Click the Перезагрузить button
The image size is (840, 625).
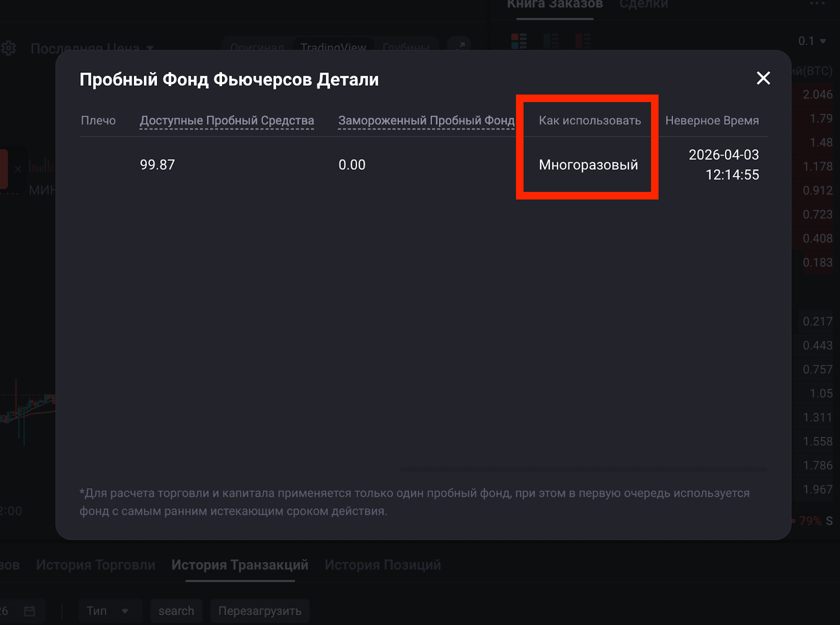click(x=260, y=611)
